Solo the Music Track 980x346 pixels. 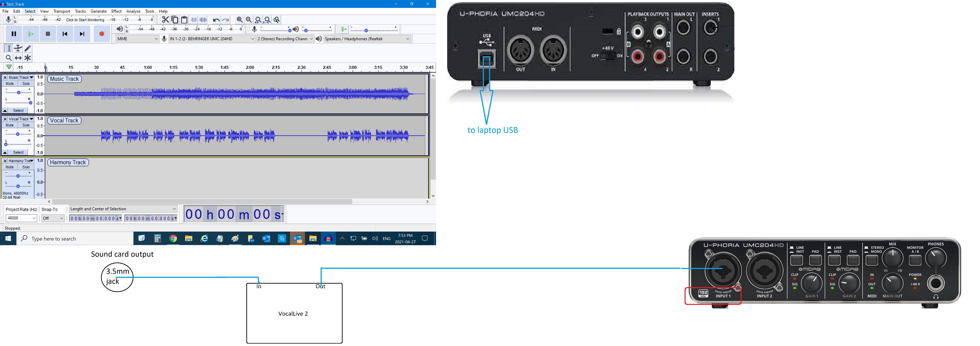point(26,84)
